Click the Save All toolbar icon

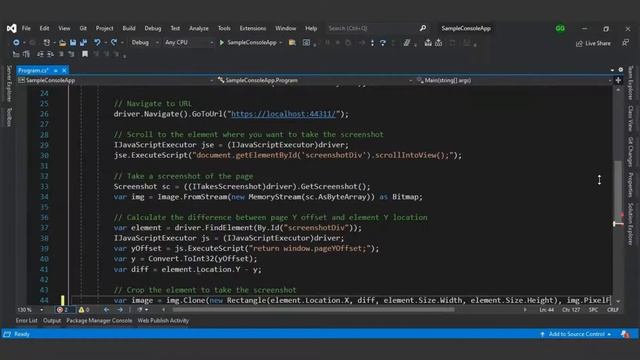pos(84,42)
